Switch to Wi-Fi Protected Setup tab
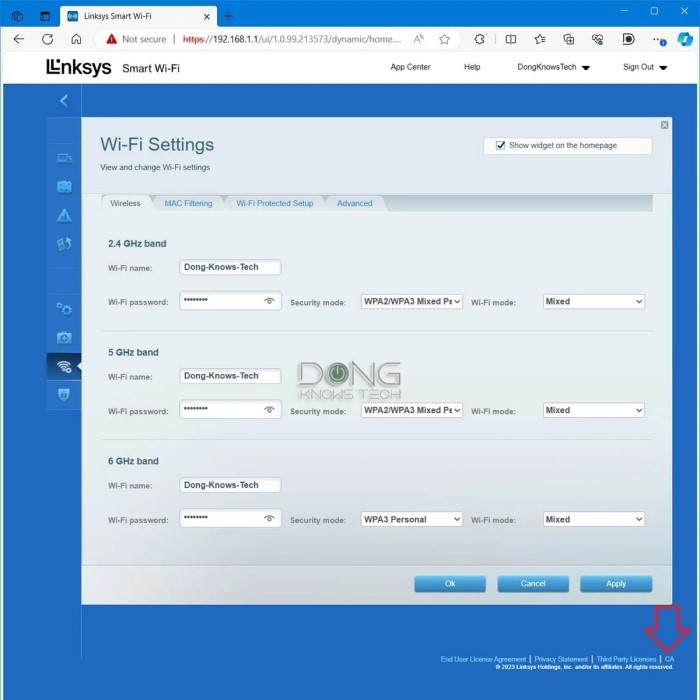Screen dimensions: 700x700 click(x=275, y=203)
